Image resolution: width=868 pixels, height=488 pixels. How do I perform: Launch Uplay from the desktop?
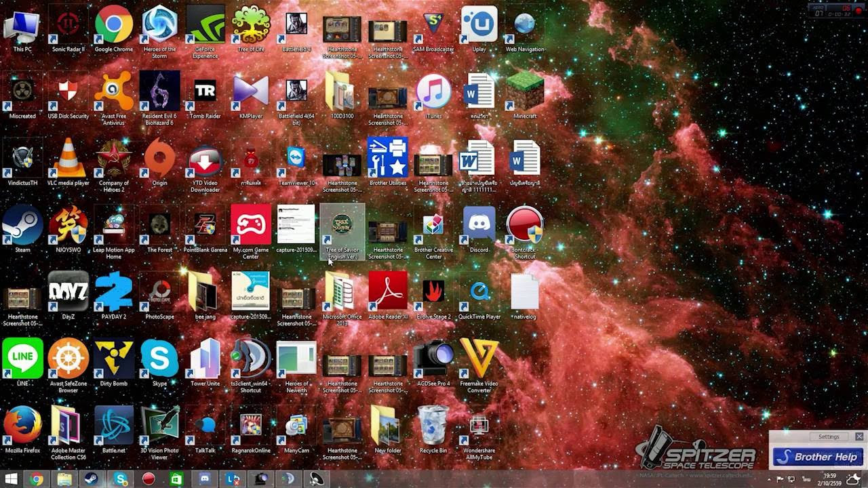[x=479, y=25]
